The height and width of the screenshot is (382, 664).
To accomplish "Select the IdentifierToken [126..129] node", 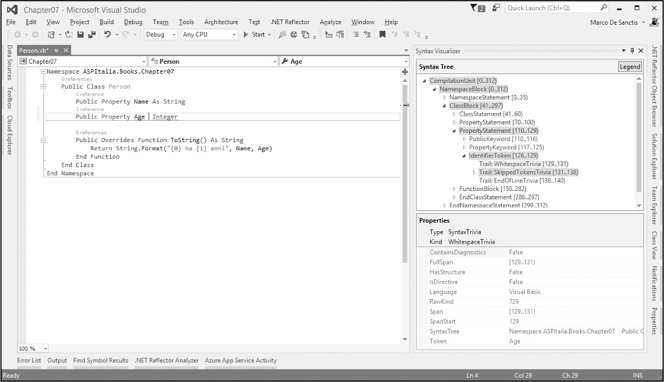I will (x=503, y=155).
